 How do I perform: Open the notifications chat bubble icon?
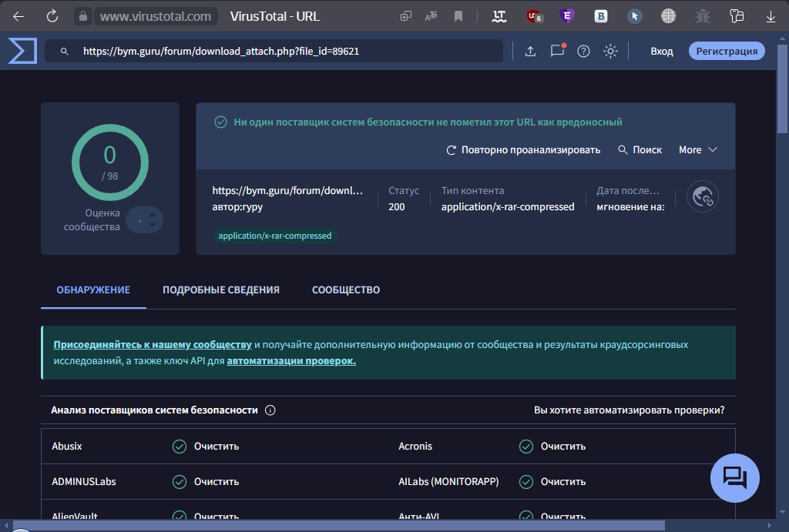coord(557,51)
